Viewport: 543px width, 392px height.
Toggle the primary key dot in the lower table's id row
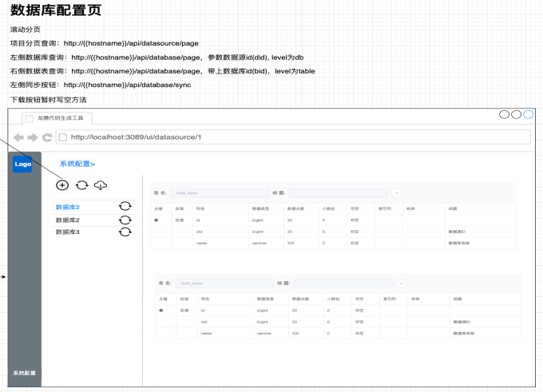pos(161,311)
